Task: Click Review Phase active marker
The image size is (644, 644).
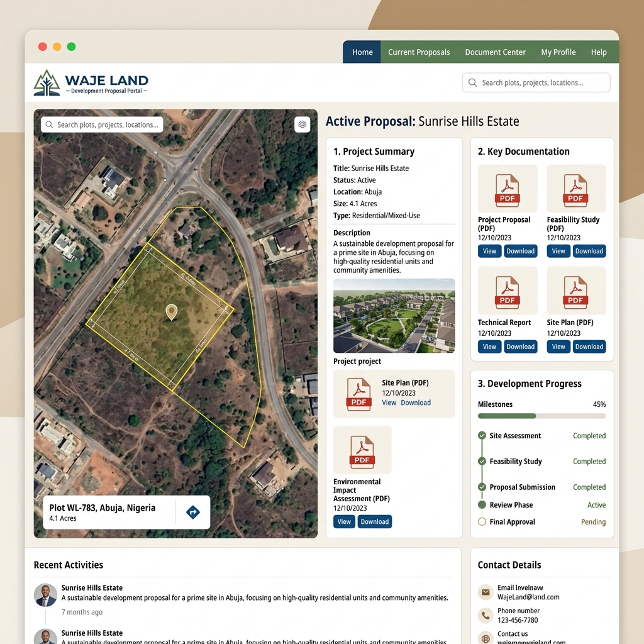Action: click(x=482, y=505)
